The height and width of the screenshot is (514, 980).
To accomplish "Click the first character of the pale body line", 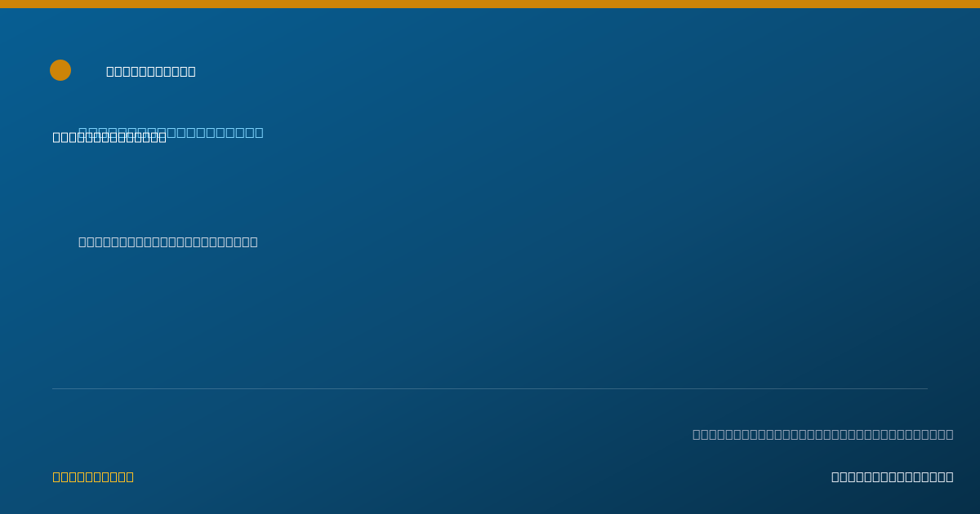I will click(x=82, y=241).
